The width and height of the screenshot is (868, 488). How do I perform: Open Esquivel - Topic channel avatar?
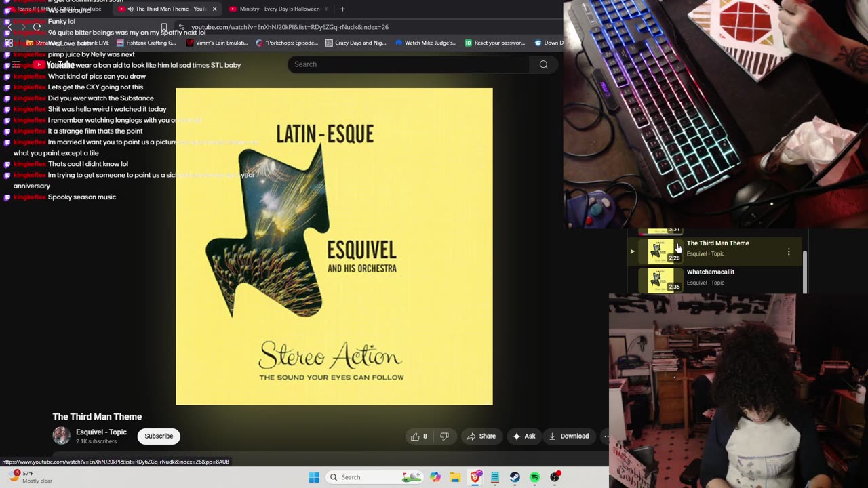coord(62,436)
